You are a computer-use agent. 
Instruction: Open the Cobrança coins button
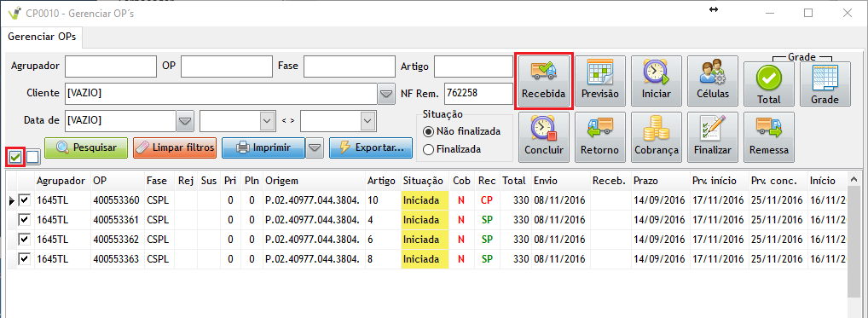point(656,137)
